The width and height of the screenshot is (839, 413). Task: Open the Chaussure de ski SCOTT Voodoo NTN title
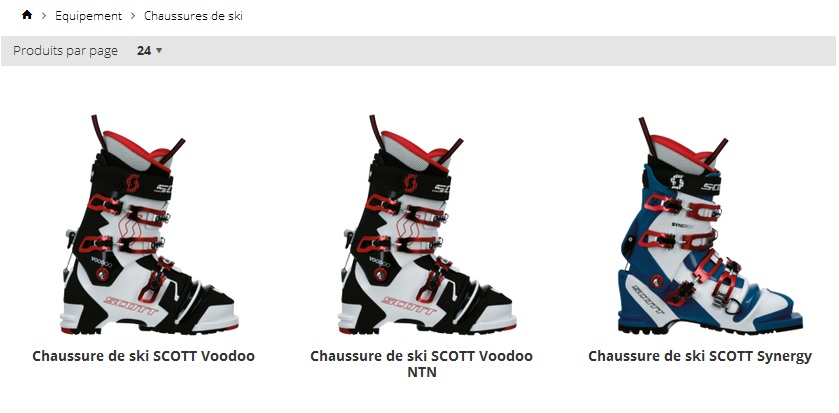click(422, 364)
